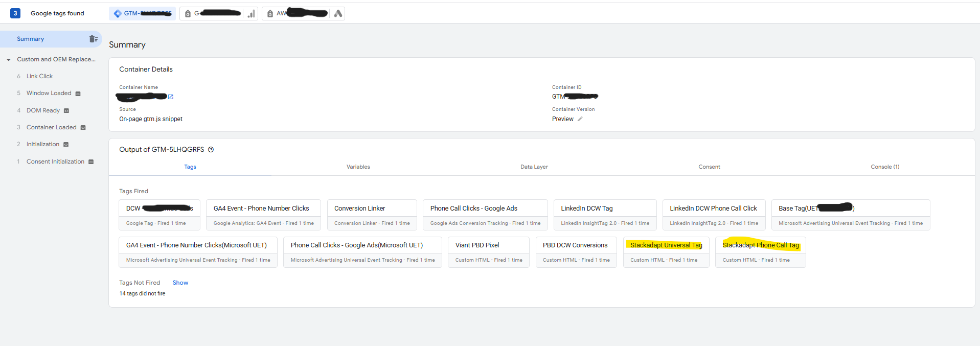Click the data layer icon beside Consent Initialization
This screenshot has width=980, height=346.
pyautogui.click(x=91, y=162)
